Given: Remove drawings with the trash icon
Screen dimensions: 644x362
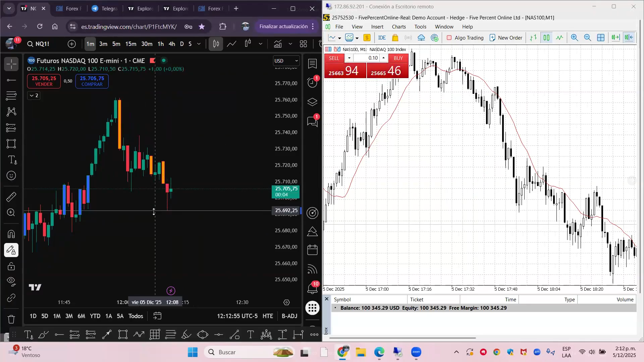Looking at the screenshot, I should coord(11,319).
